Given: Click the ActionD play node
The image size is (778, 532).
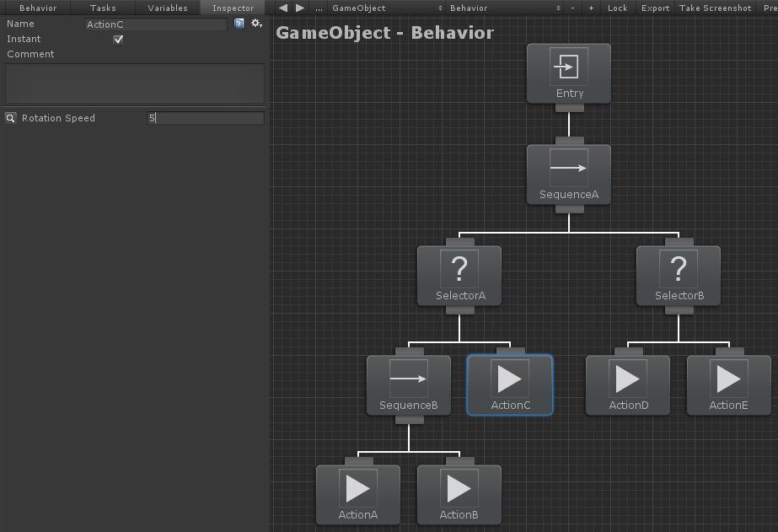Looking at the screenshot, I should (x=628, y=385).
